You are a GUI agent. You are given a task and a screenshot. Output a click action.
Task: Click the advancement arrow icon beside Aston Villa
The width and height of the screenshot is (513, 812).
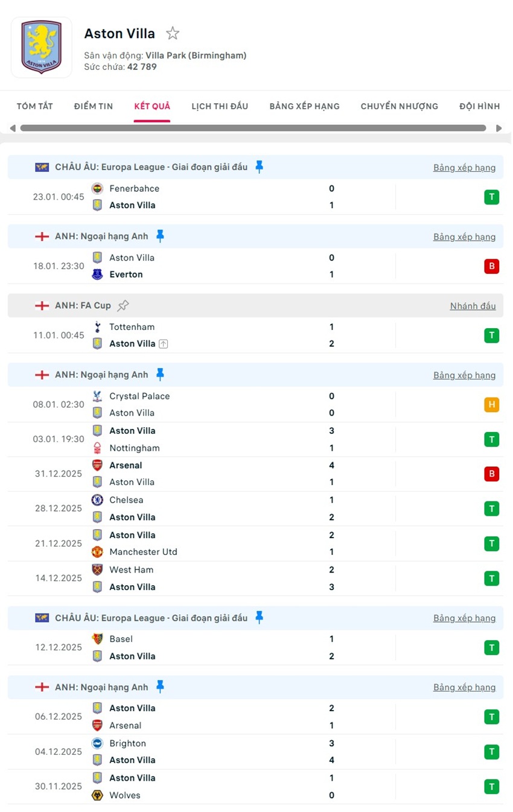(x=163, y=344)
